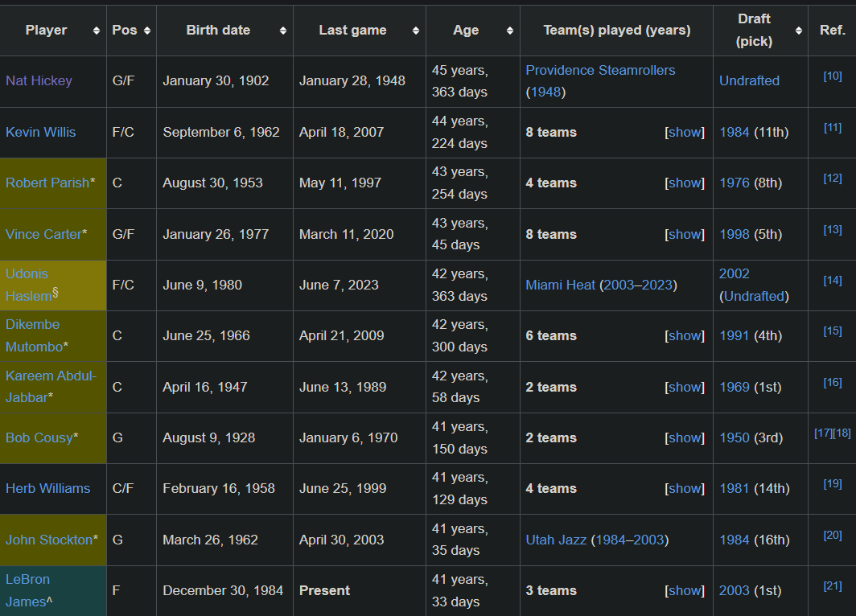
Task: Show Kareem Abdul-Jabbar's 2 teams
Action: click(x=685, y=387)
